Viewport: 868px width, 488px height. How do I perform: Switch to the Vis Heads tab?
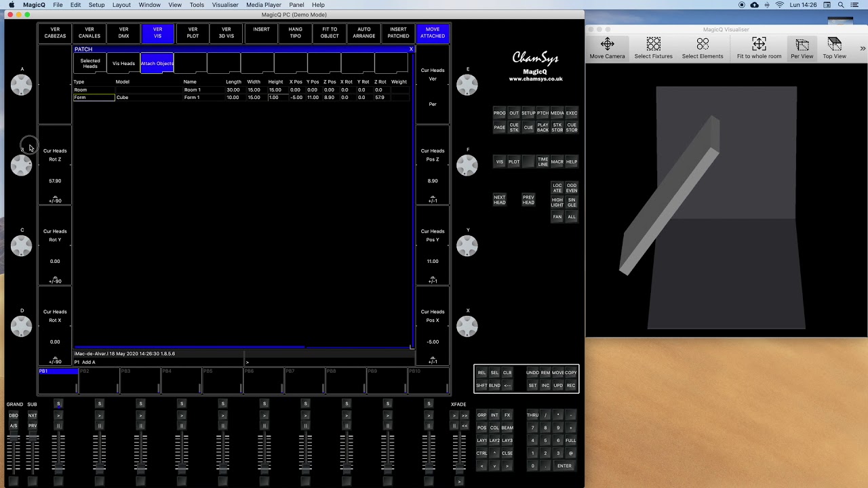123,64
